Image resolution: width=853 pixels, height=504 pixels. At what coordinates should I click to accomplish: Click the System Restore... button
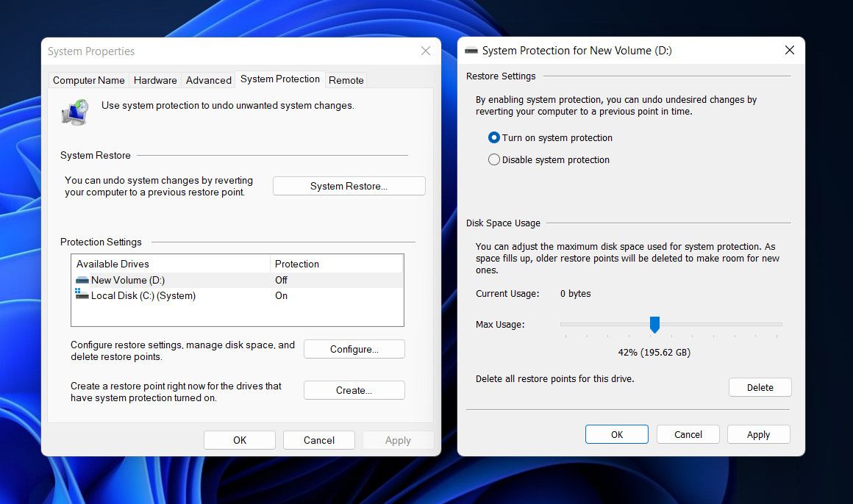click(349, 186)
